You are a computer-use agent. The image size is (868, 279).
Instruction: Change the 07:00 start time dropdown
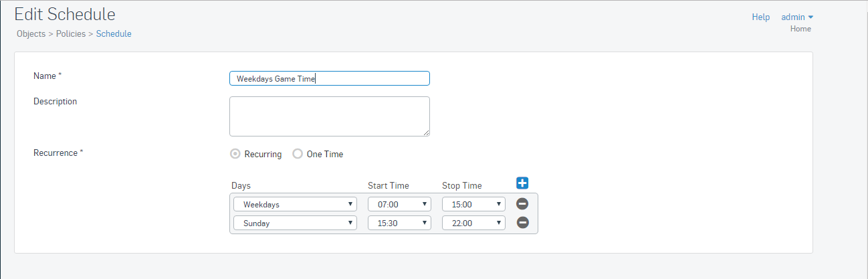(399, 204)
